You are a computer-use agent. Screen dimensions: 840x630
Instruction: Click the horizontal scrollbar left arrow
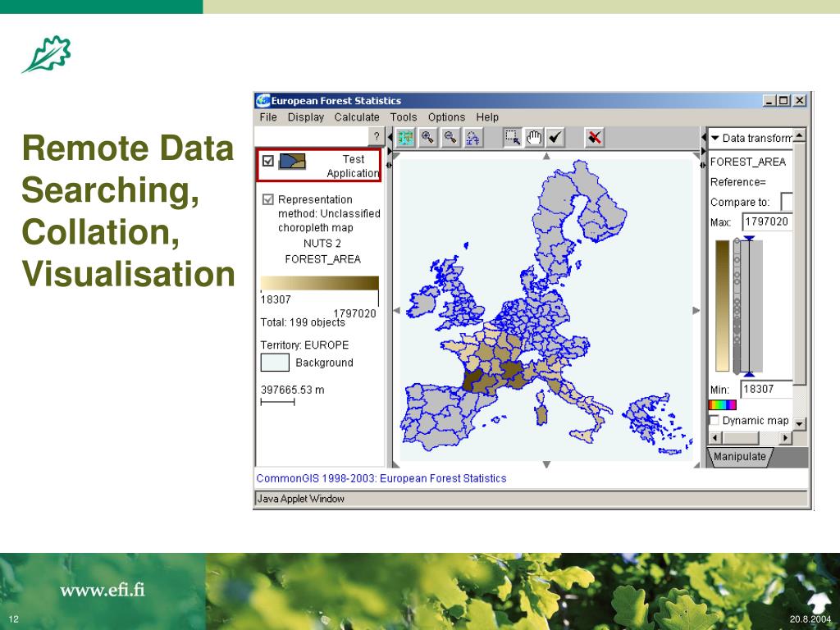point(714,438)
